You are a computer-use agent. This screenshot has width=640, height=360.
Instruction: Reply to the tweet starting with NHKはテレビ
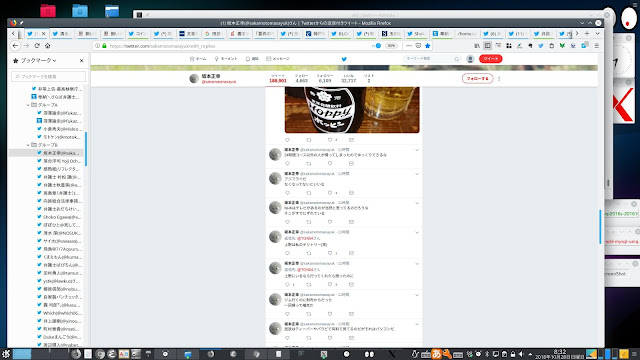pos(287,222)
